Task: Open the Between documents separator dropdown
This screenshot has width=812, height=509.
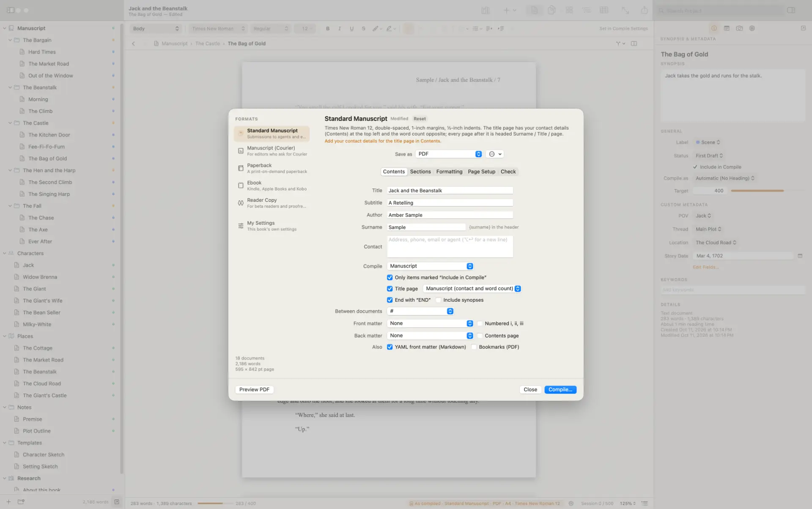Action: [x=420, y=311]
